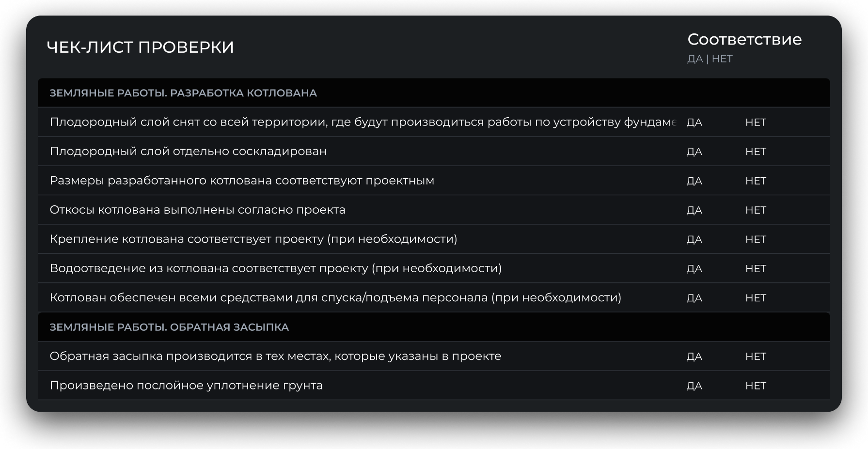868x449 pixels.
Task: Set НЕТ for 'Крепление котлована соответствует проекту'
Action: pyautogui.click(x=756, y=239)
